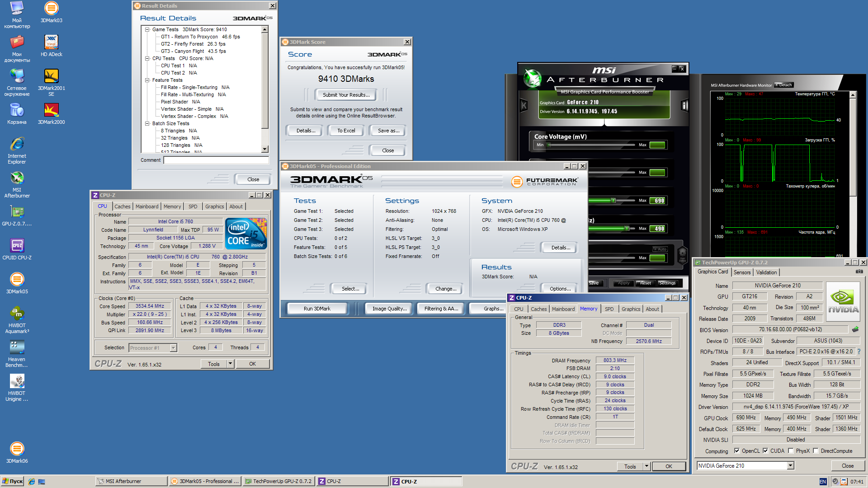The height and width of the screenshot is (488, 868).
Task: Open Sensors tab in GPU-Z
Action: [742, 272]
